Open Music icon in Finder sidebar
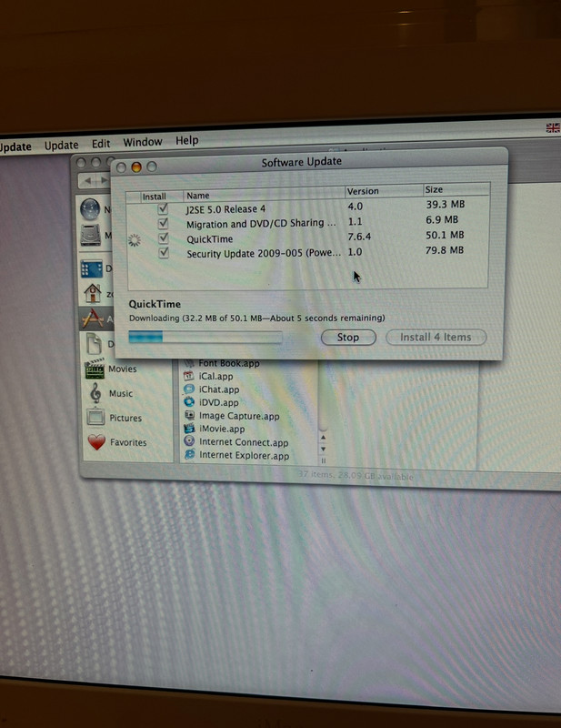Screen dimensions: 561x728 (95, 393)
